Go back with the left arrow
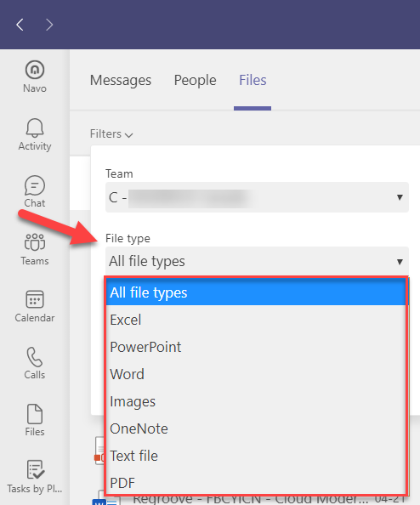This screenshot has height=505, width=420. (20, 25)
